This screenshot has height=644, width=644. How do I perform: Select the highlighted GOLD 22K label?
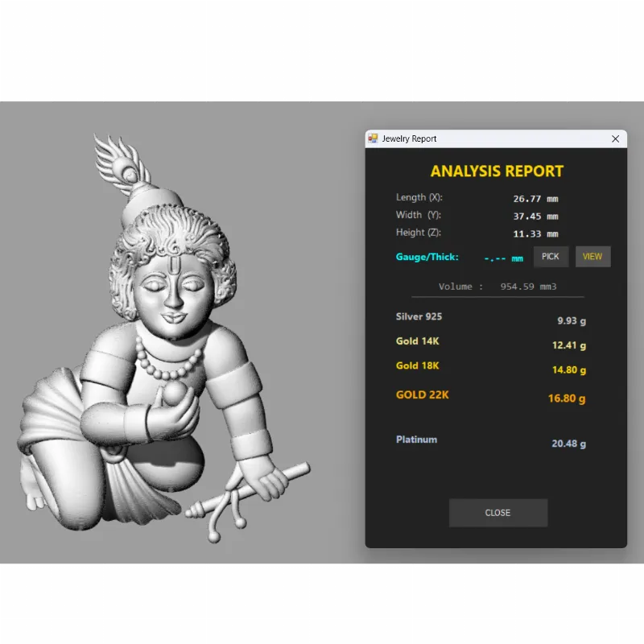coord(423,395)
